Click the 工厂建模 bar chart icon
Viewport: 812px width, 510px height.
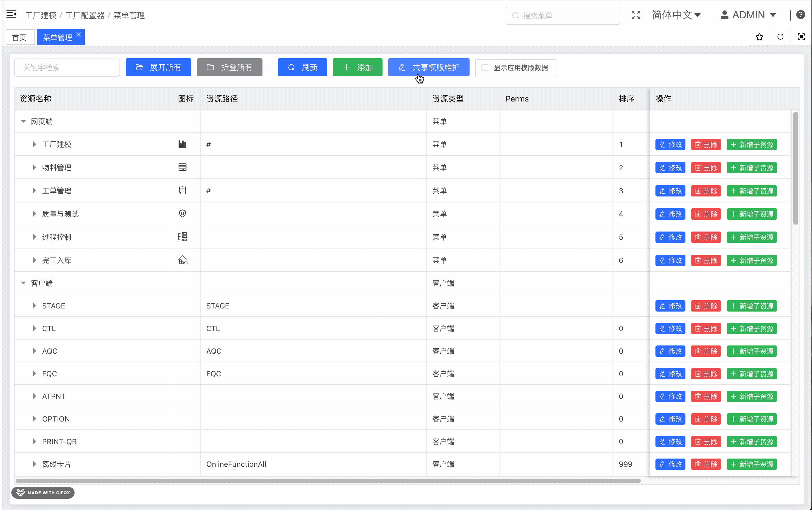(183, 144)
